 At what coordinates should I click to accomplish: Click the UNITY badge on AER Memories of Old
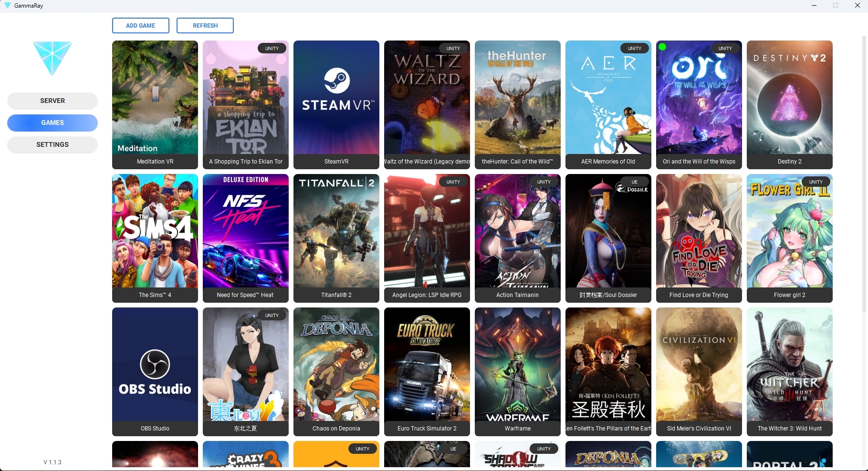pyautogui.click(x=634, y=48)
